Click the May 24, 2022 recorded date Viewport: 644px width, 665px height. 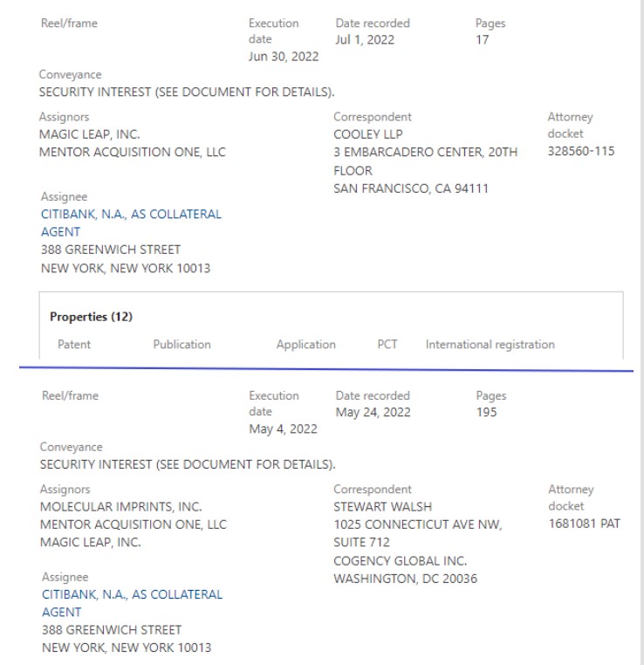[x=373, y=412]
